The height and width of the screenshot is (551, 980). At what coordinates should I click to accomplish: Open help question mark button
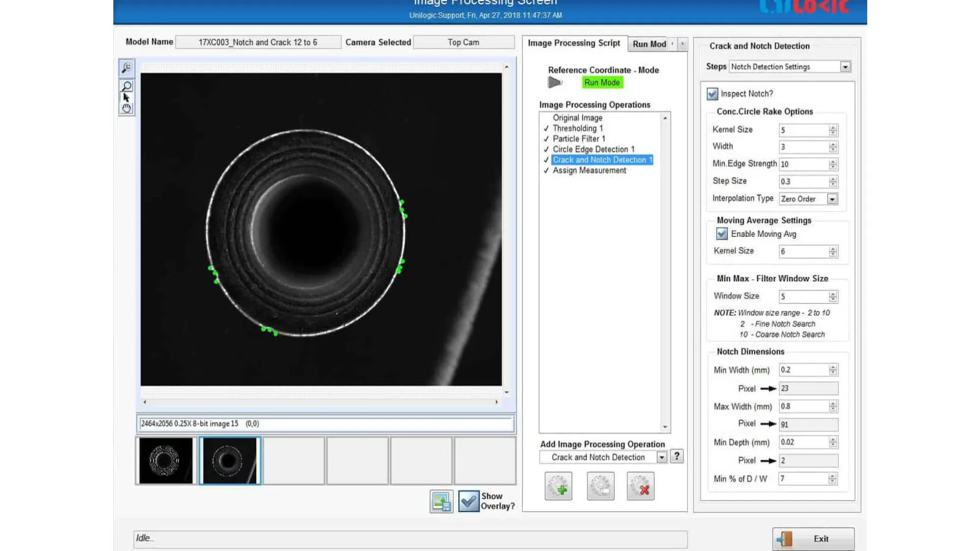click(677, 456)
